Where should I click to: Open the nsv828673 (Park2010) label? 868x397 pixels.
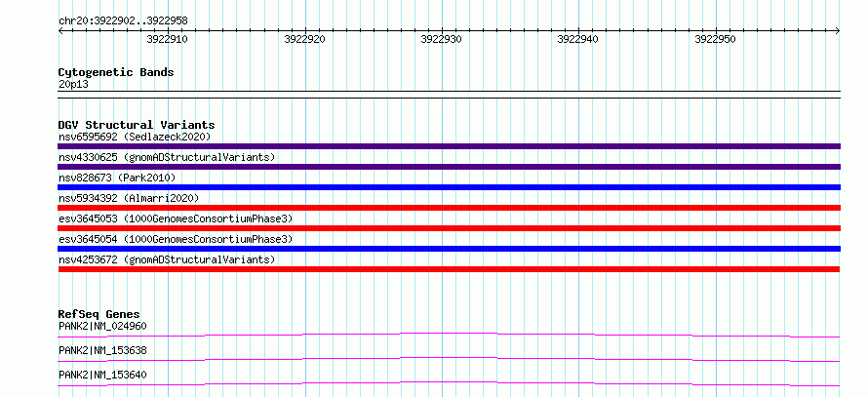117,178
